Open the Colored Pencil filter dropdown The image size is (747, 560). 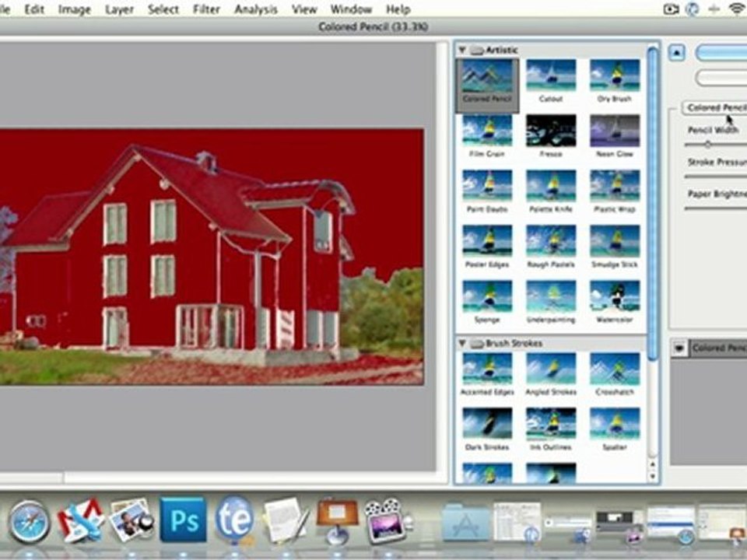pos(715,107)
